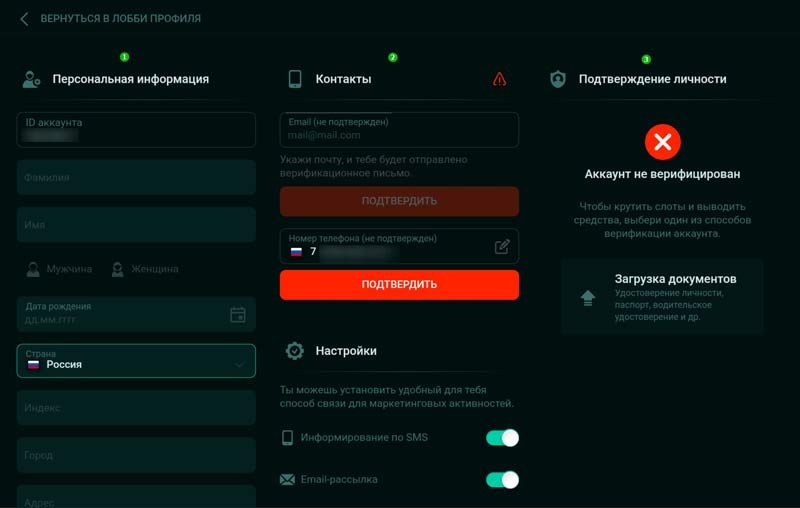800x508 pixels.
Task: Turn off the Email-рассылка toggle
Action: pos(502,479)
